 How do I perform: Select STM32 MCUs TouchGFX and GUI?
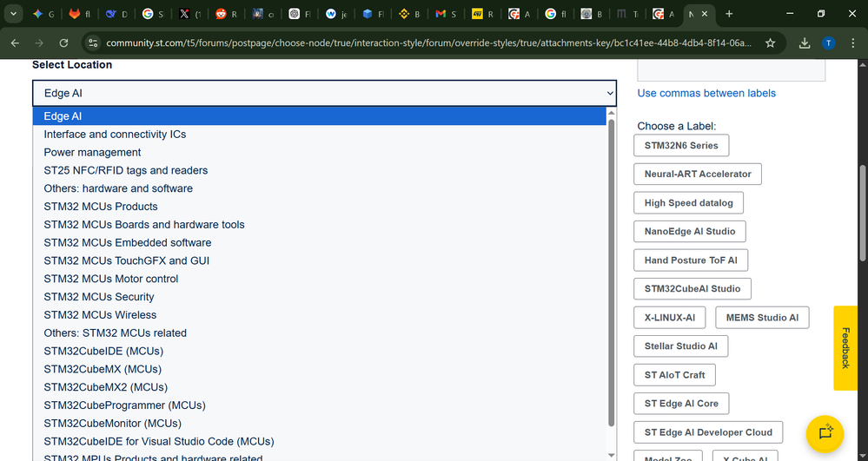320,260
